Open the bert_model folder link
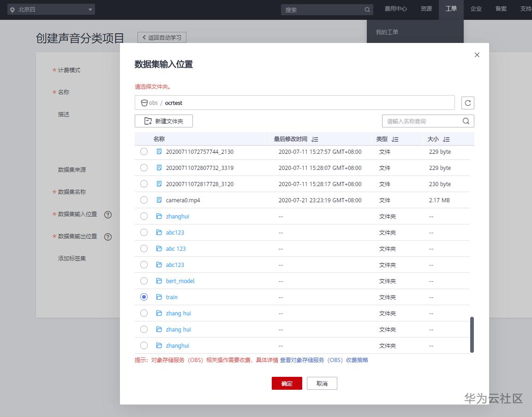The height and width of the screenshot is (417, 532). pos(180,281)
